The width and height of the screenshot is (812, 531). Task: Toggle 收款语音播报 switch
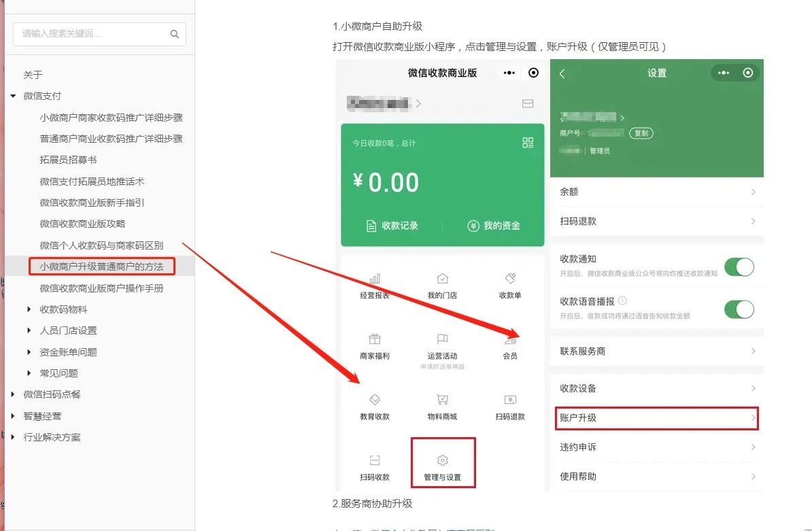tap(739, 309)
